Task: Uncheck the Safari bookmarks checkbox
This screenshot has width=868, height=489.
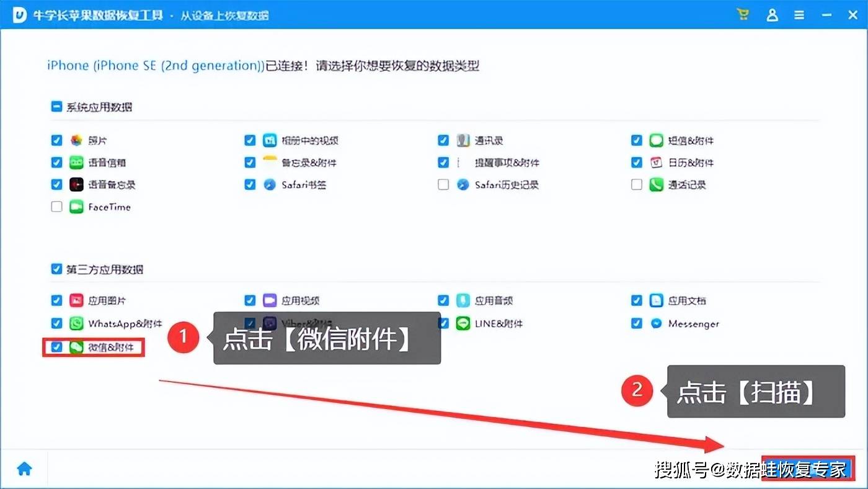Action: tap(250, 184)
